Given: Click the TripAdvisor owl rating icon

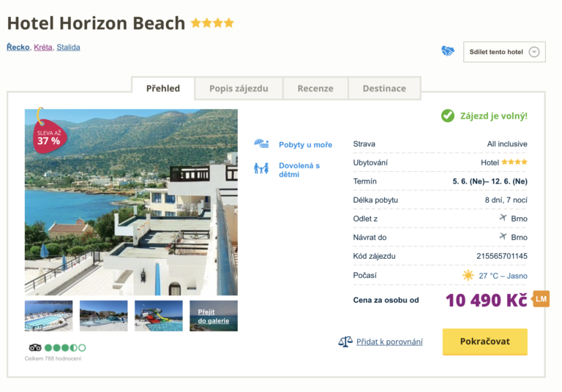Looking at the screenshot, I should (x=35, y=347).
